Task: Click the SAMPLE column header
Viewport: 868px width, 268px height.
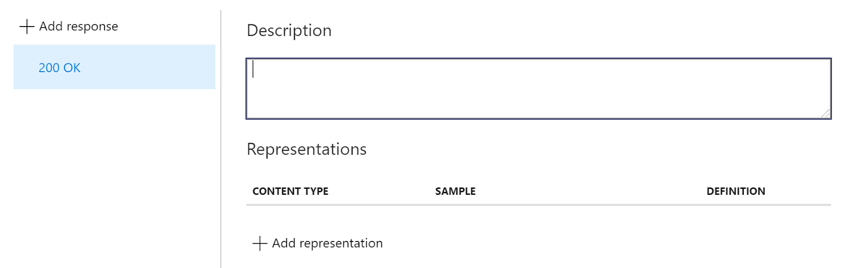Action: click(x=455, y=192)
